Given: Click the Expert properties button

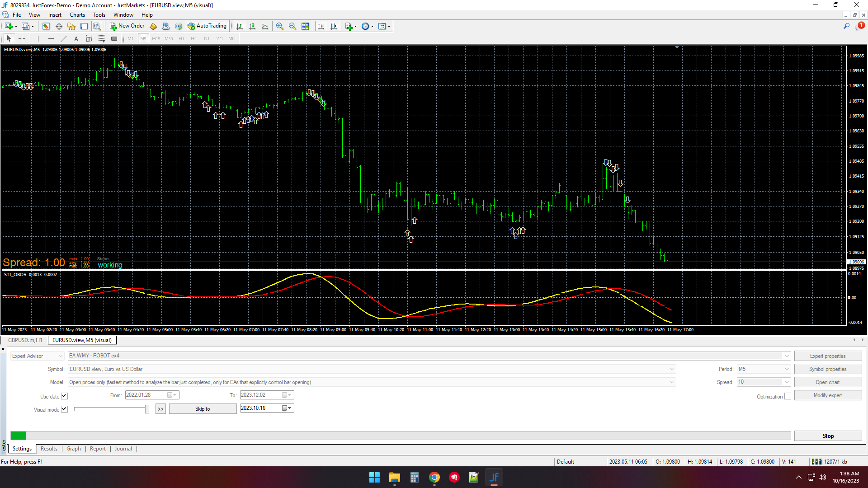Looking at the screenshot, I should pyautogui.click(x=828, y=356).
